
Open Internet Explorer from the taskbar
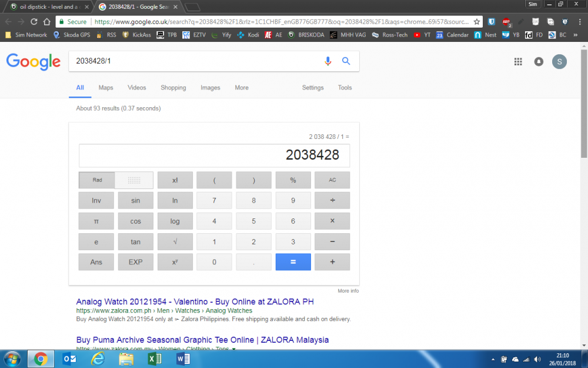98,359
